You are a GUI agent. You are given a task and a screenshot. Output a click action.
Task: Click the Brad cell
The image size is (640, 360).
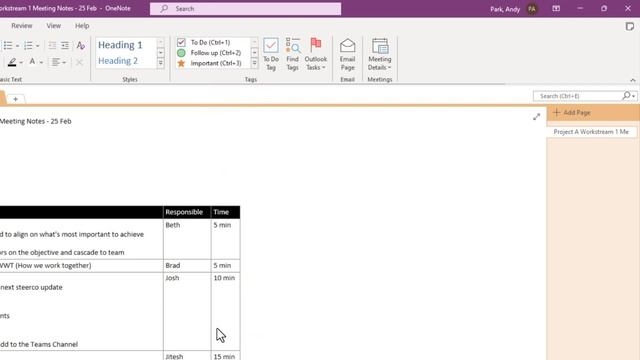coord(187,266)
